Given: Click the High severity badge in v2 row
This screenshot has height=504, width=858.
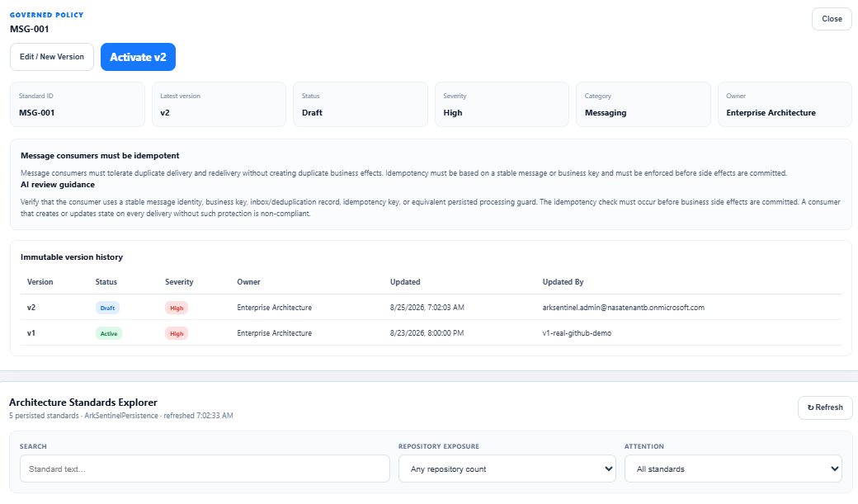Looking at the screenshot, I should 177,308.
